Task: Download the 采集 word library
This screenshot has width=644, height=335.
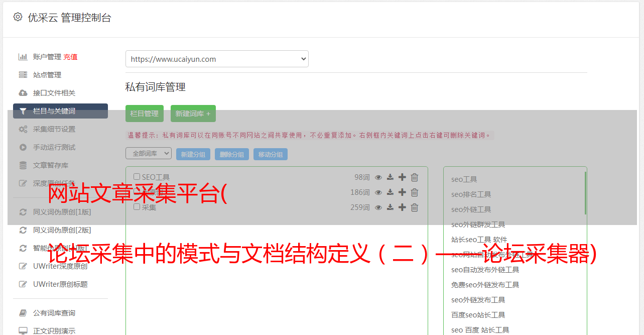Action: (390, 207)
